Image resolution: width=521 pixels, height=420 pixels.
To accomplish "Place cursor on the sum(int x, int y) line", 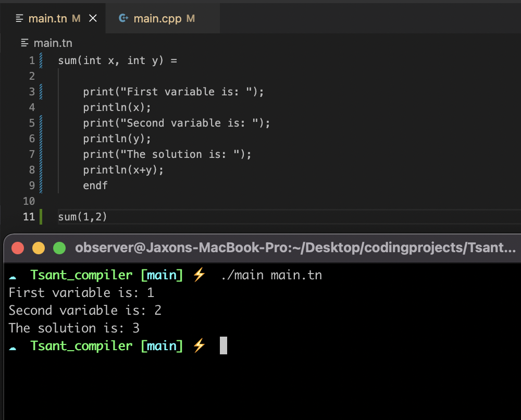I will point(118,60).
